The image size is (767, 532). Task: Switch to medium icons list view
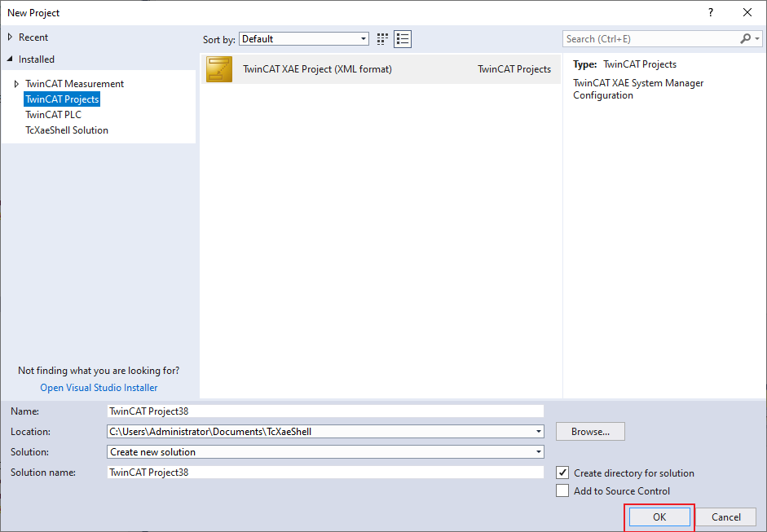pos(403,39)
